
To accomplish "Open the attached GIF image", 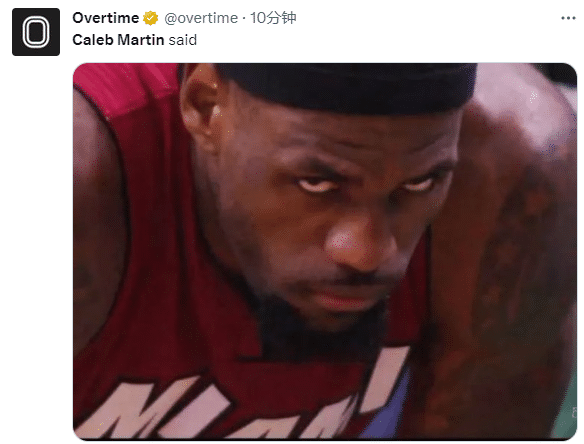I will click(x=325, y=251).
